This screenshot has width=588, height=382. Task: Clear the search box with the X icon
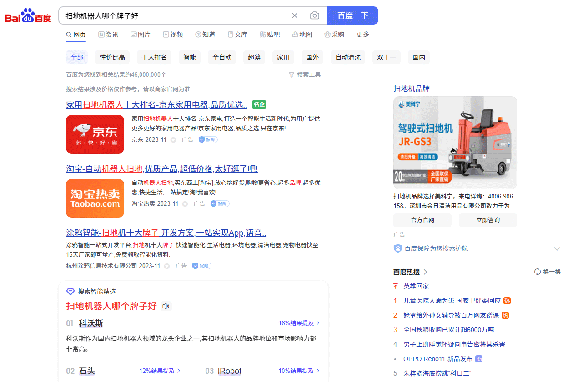[x=295, y=15]
